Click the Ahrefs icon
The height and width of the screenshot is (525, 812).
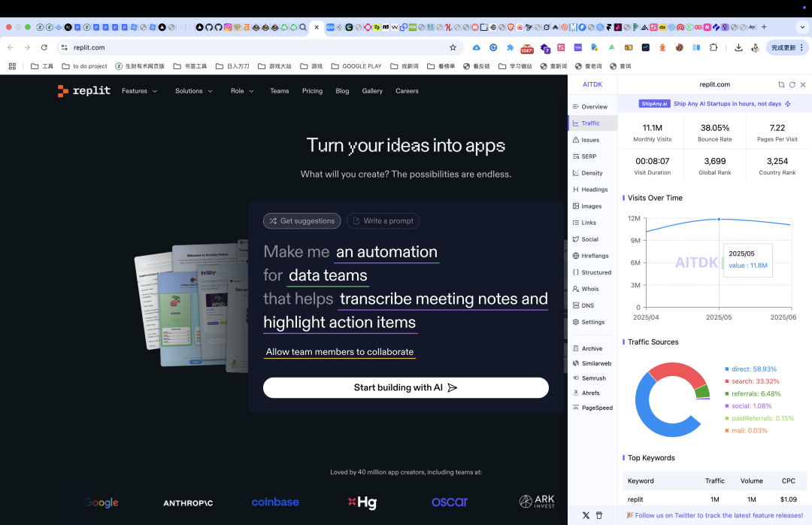point(576,393)
